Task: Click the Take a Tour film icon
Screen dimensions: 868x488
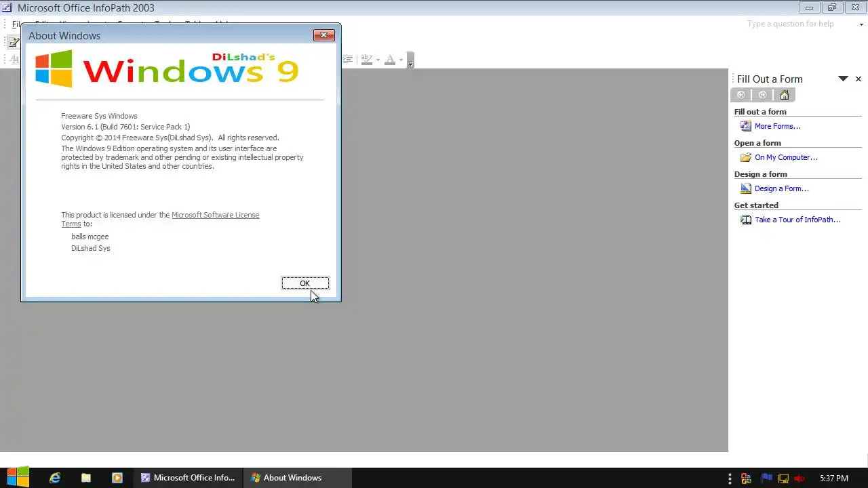Action: pos(746,220)
